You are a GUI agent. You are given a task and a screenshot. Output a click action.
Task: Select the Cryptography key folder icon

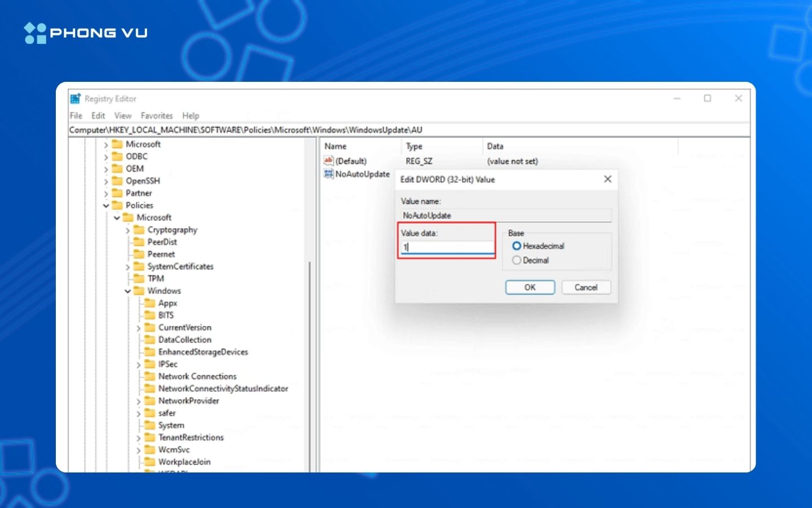click(x=139, y=230)
